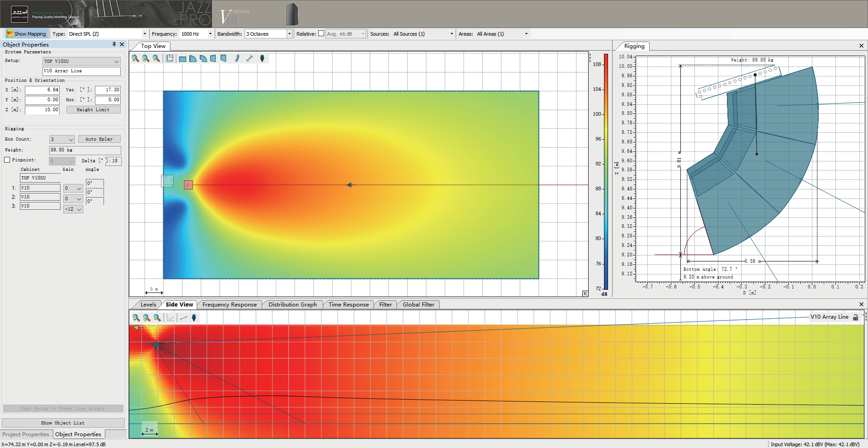Switch to the Frequency Response tab
Screen dimensions: 868x448
click(229, 305)
